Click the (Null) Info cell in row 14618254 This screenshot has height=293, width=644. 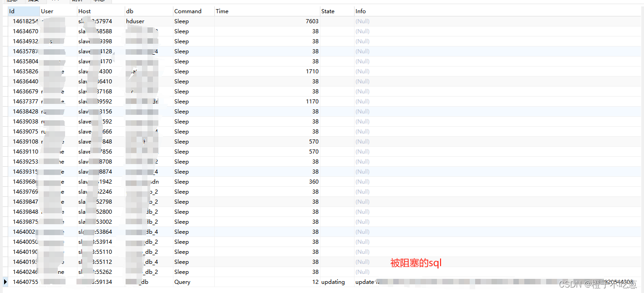click(x=362, y=21)
